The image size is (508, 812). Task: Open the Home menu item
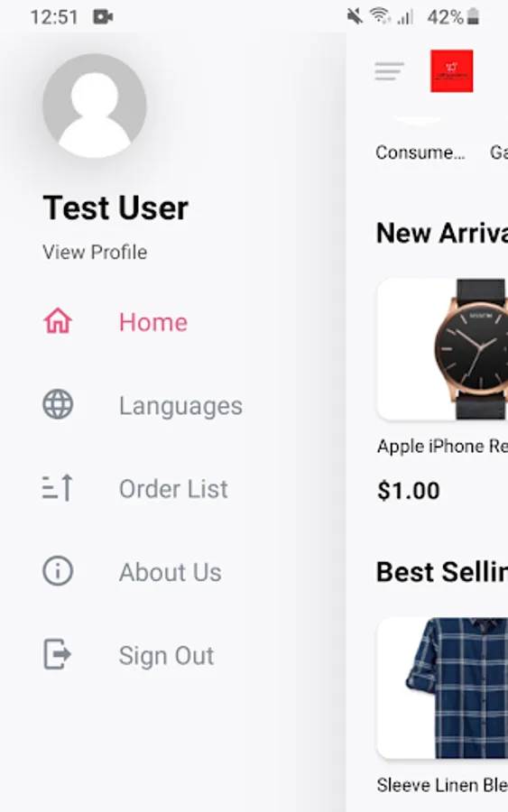[x=153, y=322]
